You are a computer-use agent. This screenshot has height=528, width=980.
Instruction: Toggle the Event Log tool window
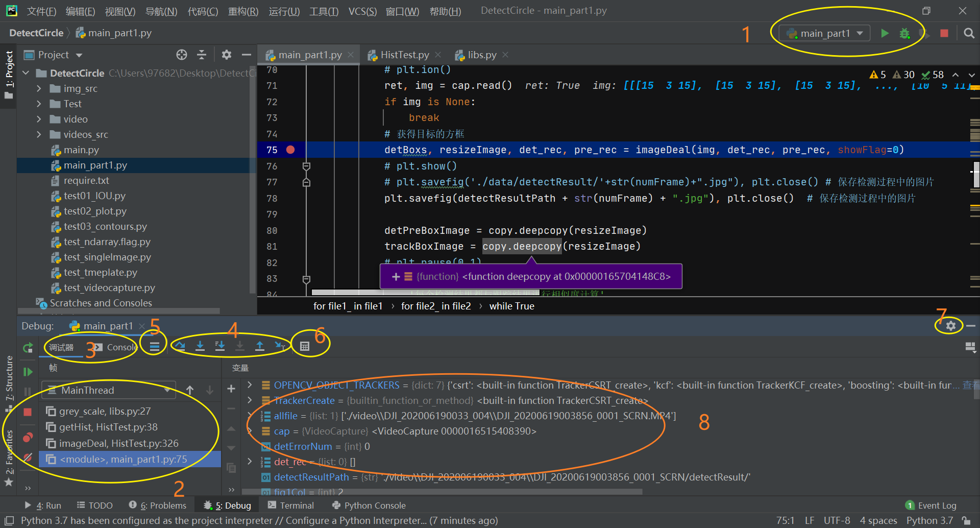coord(931,506)
